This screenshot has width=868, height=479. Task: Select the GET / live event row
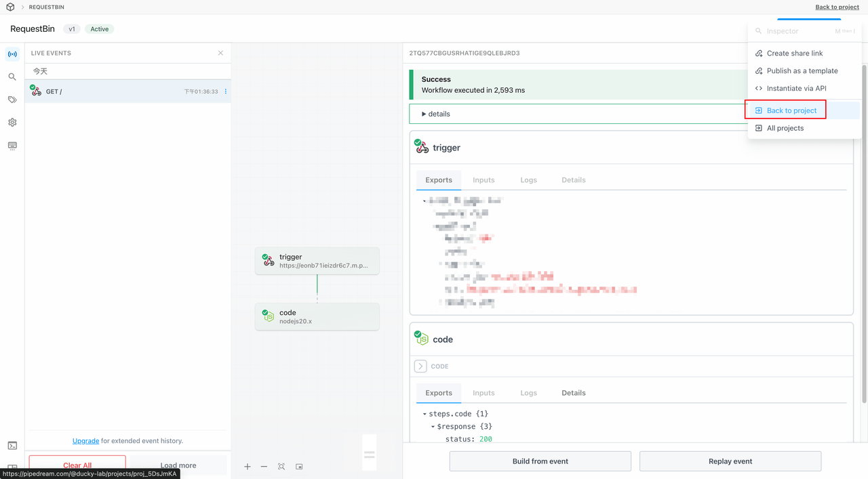(x=128, y=91)
